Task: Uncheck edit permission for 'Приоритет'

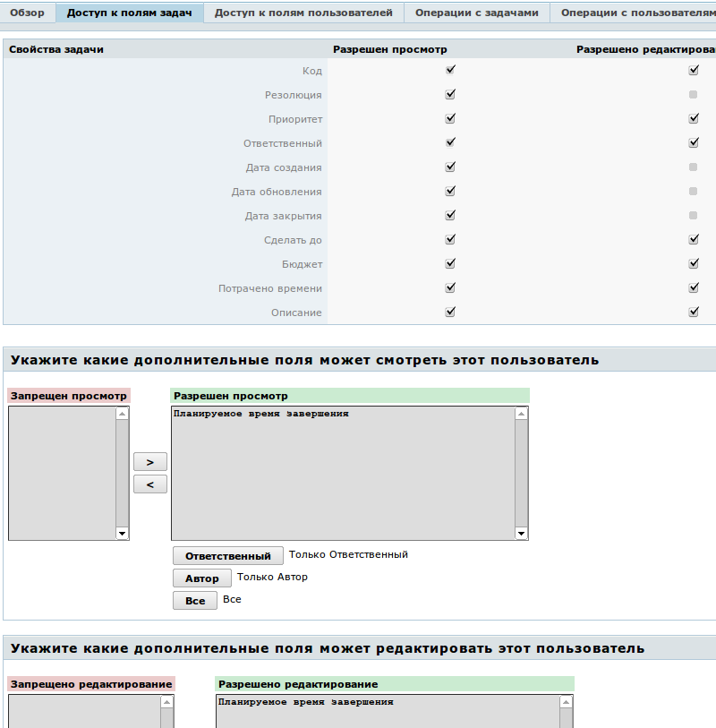Action: click(693, 118)
